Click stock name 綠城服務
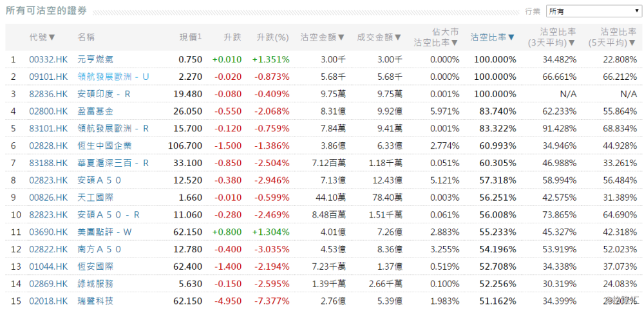Viewport: 644px width, 309px height. click(95, 283)
